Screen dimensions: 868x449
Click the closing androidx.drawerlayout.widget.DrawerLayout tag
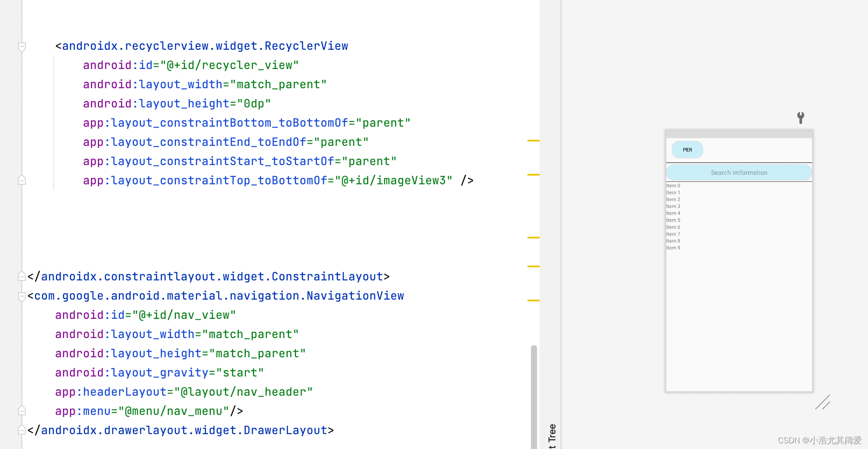point(181,430)
